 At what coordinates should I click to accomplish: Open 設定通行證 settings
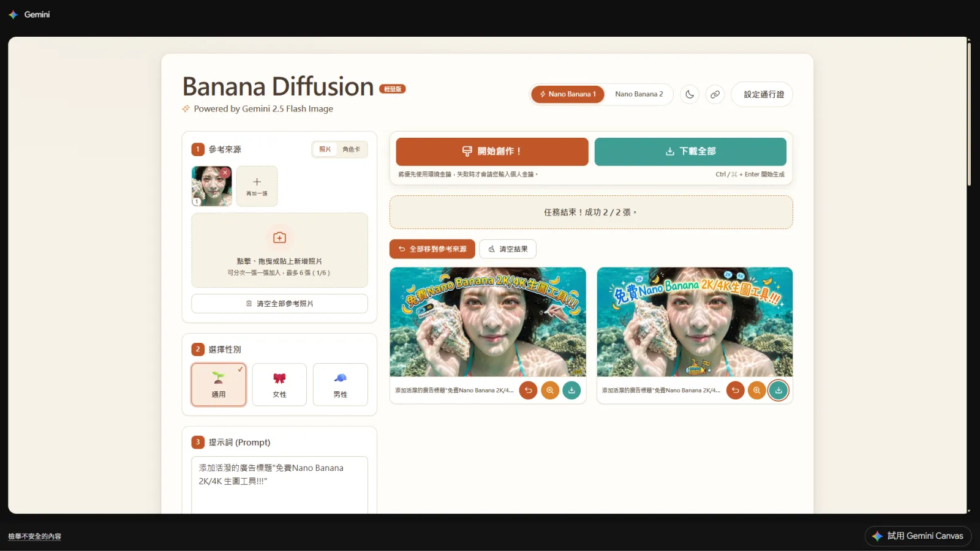[762, 94]
